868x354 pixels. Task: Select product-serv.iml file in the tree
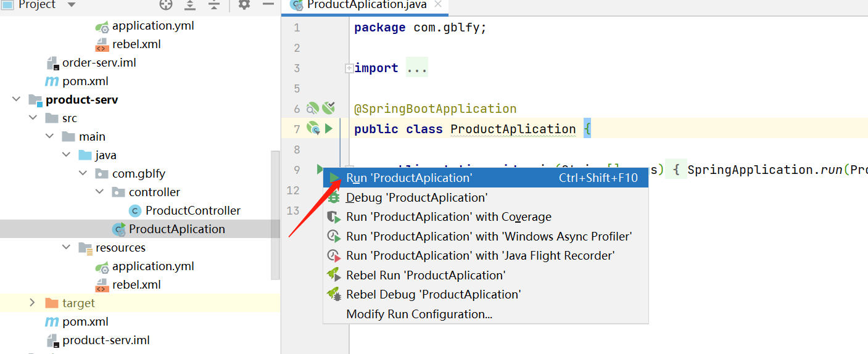[105, 340]
